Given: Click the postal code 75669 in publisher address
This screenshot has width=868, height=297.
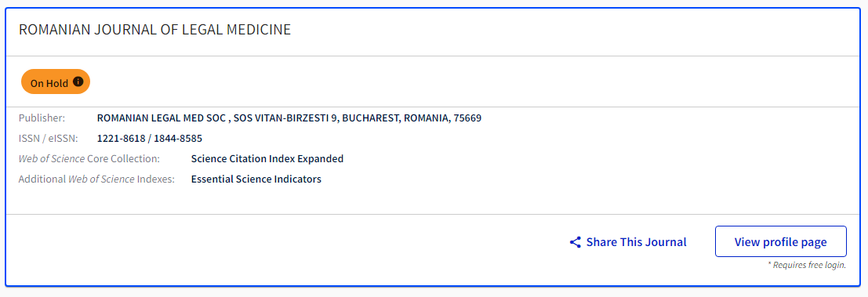Looking at the screenshot, I should [x=467, y=118].
